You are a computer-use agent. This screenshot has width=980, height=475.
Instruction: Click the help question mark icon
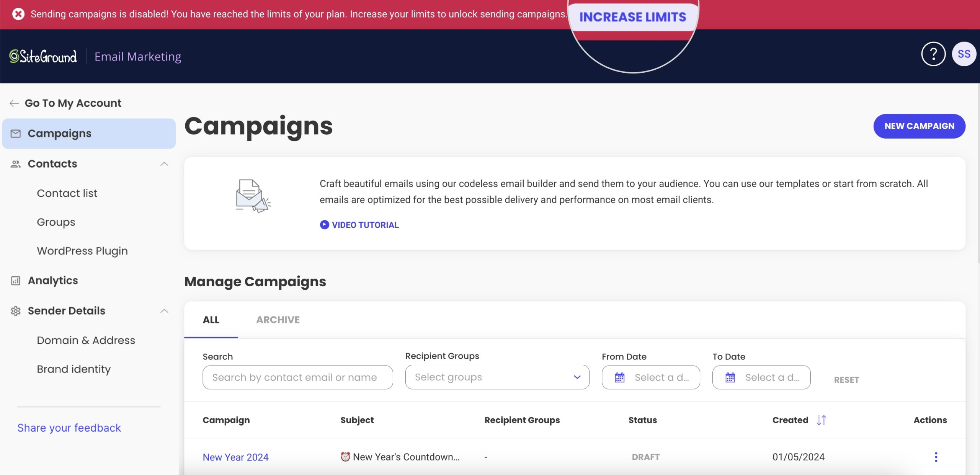point(933,54)
